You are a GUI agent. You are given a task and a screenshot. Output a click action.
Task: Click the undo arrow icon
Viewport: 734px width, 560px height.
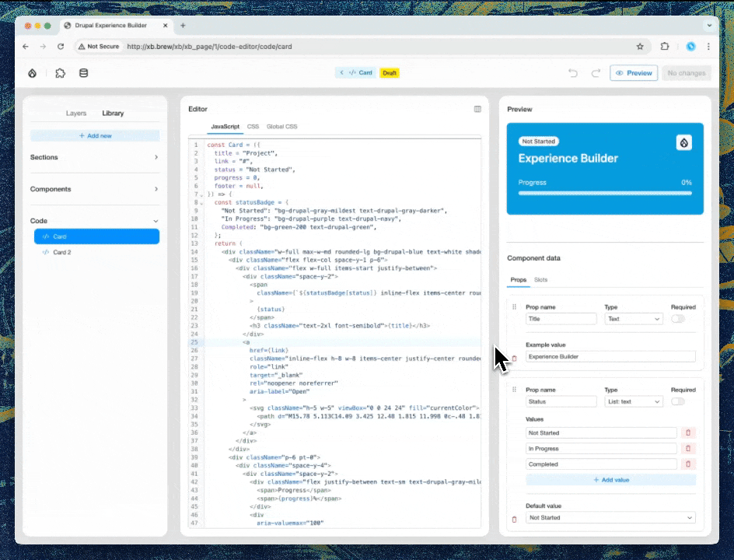[x=573, y=73]
